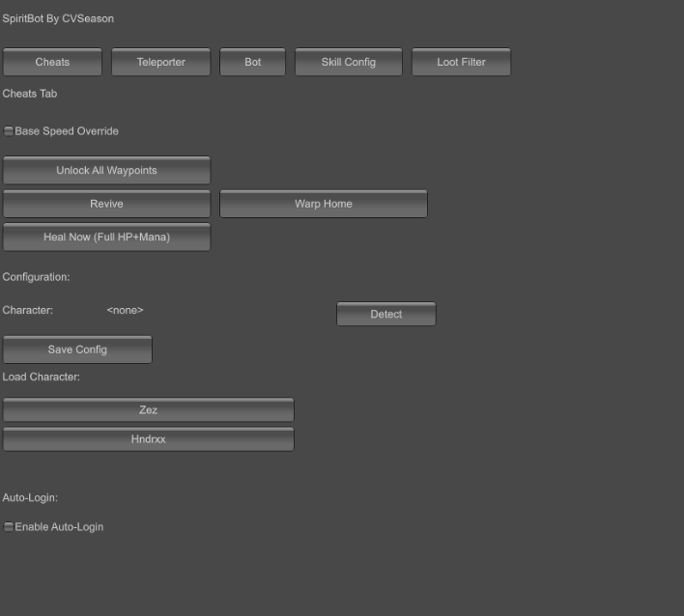
Task: Click the <none> character value
Action: click(x=125, y=310)
